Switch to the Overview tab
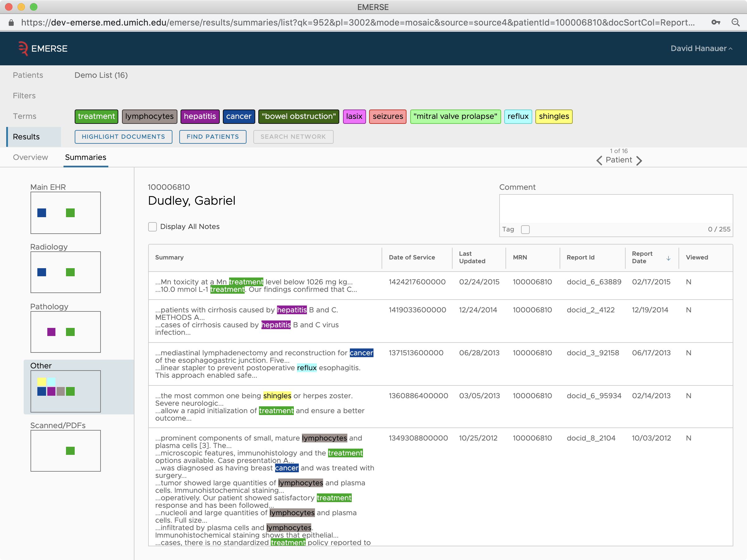The width and height of the screenshot is (747, 560). point(31,157)
